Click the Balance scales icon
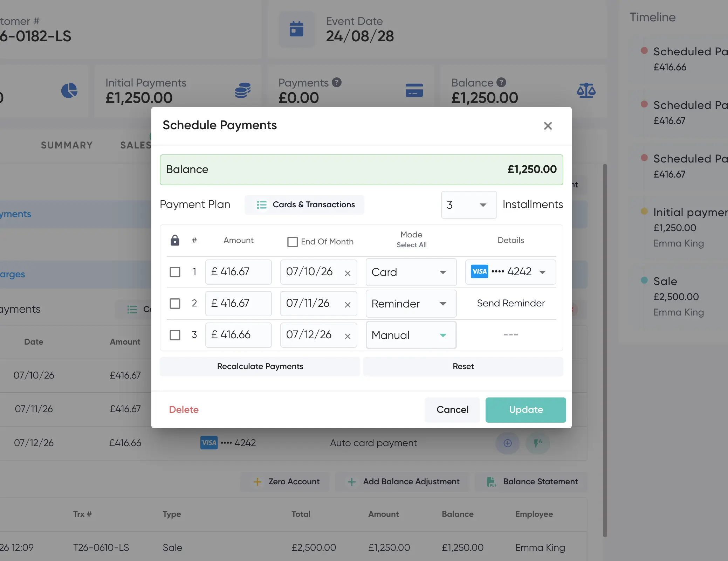Viewport: 728px width, 561px height. click(x=586, y=90)
